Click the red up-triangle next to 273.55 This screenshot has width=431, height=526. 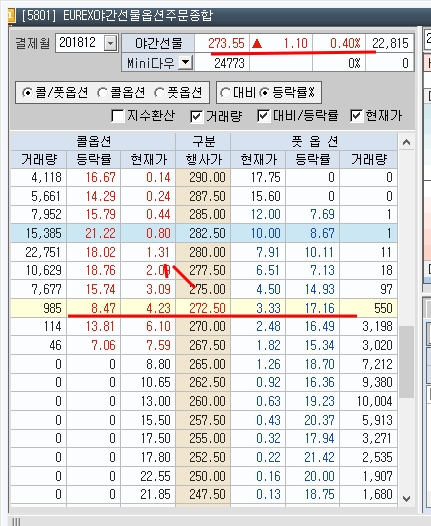[x=257, y=44]
